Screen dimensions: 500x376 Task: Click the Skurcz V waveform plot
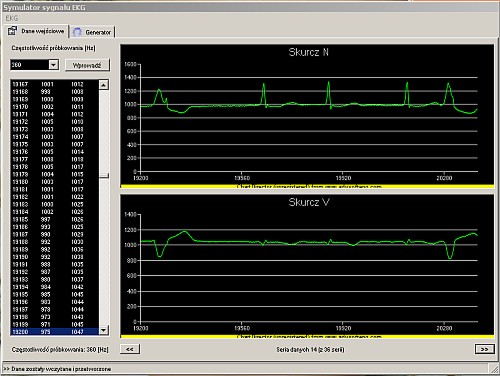click(309, 268)
